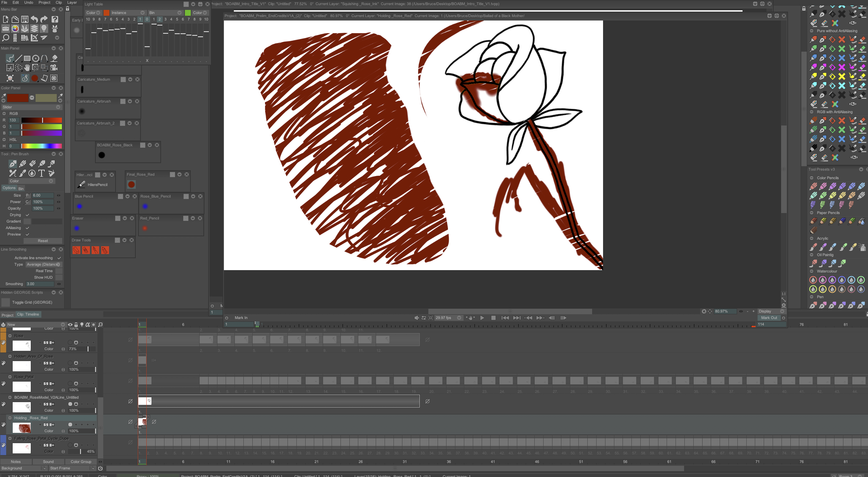The width and height of the screenshot is (868, 477).
Task: Click the magnifying glass zoom icon
Action: click(x=5, y=38)
